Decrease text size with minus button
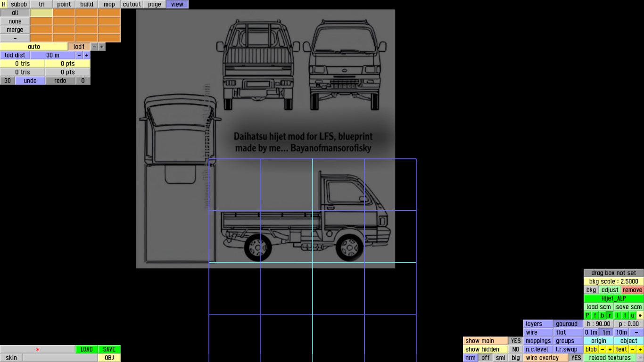This screenshot has height=362, width=644. [633, 349]
